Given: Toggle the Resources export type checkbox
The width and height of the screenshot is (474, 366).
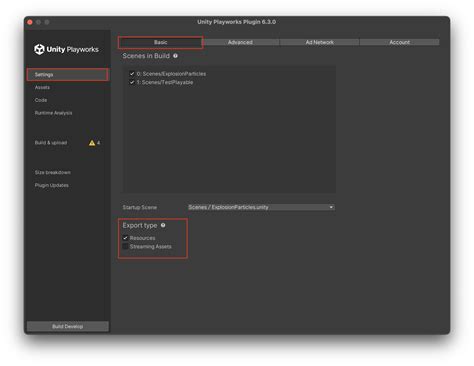Looking at the screenshot, I should [x=125, y=238].
